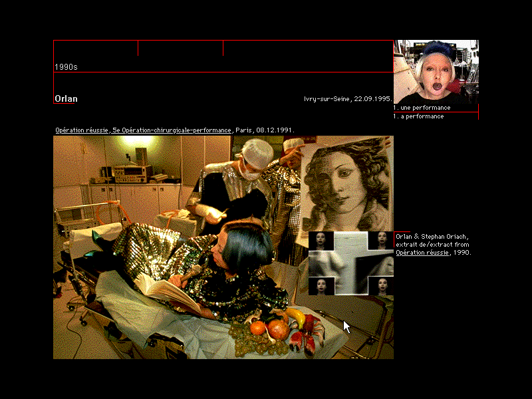This screenshot has width=532, height=399.
Task: Open the top 'Opération réussie' title link
Action: pyautogui.click(x=82, y=130)
